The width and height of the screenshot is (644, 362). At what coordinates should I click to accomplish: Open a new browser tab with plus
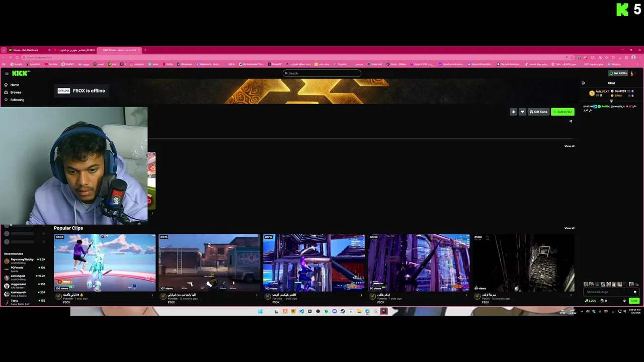[x=145, y=50]
